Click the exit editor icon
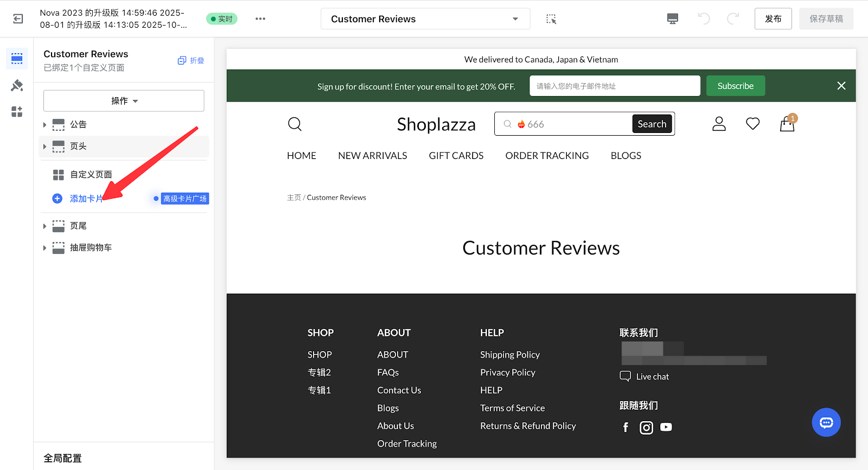 click(x=18, y=19)
